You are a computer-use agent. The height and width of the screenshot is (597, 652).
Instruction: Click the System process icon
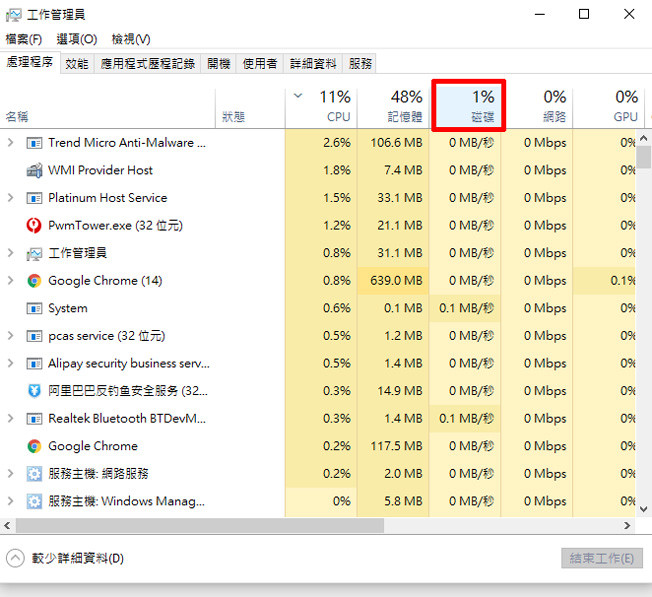coord(34,309)
